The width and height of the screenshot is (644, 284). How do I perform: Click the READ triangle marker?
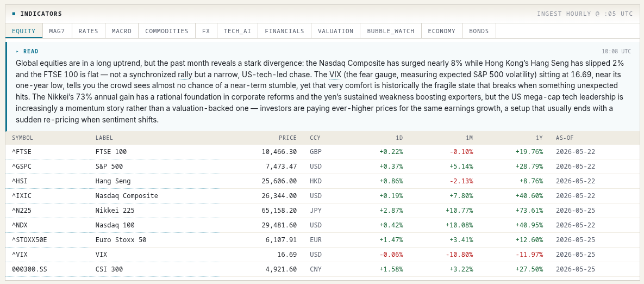pyautogui.click(x=17, y=51)
